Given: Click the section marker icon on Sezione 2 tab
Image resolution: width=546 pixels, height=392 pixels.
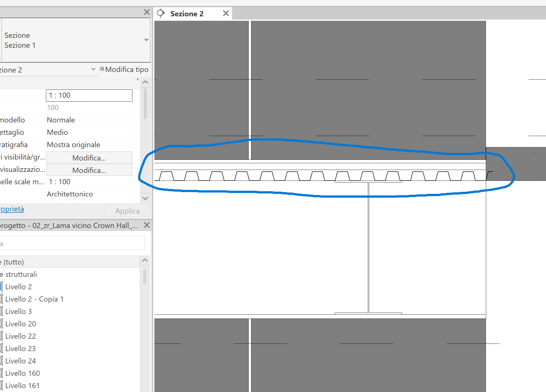Looking at the screenshot, I should 161,13.
